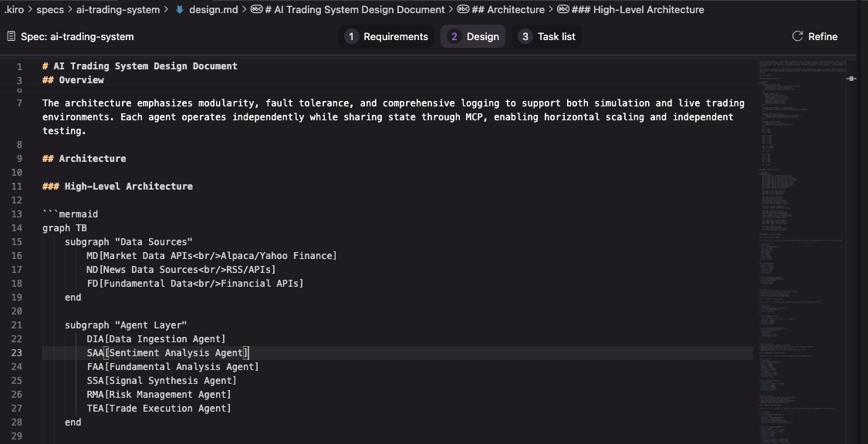Click the 'TEA[Trade Execution Agent]' line
Screen dimensions: 868x444
point(159,408)
